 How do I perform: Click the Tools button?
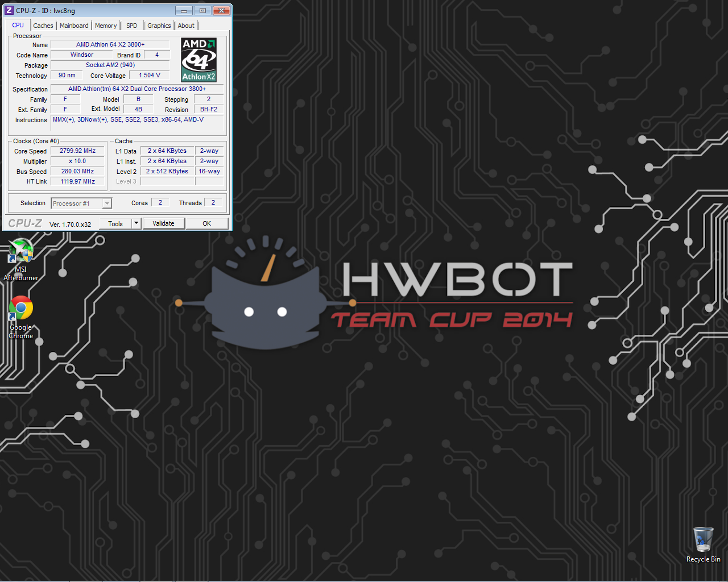[115, 223]
